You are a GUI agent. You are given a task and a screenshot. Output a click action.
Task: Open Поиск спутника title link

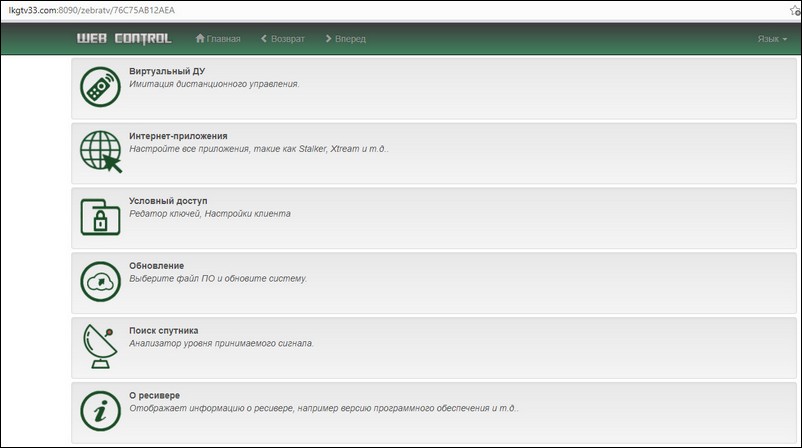(164, 331)
